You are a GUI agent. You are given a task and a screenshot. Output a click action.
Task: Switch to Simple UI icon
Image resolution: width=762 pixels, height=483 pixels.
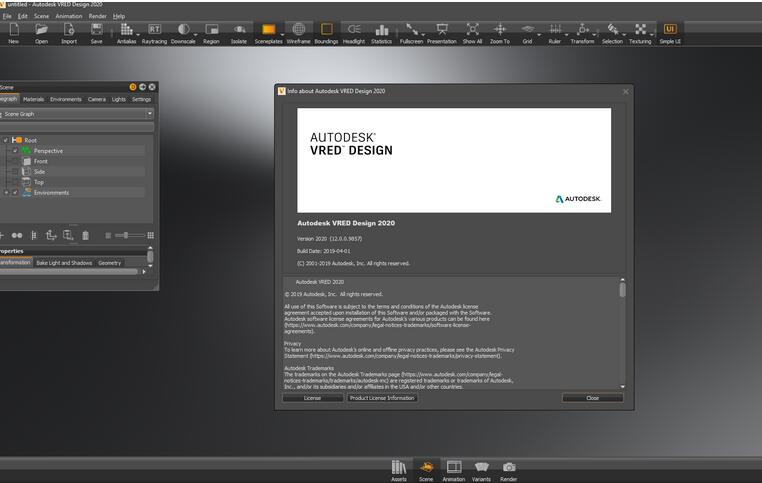[x=670, y=30]
